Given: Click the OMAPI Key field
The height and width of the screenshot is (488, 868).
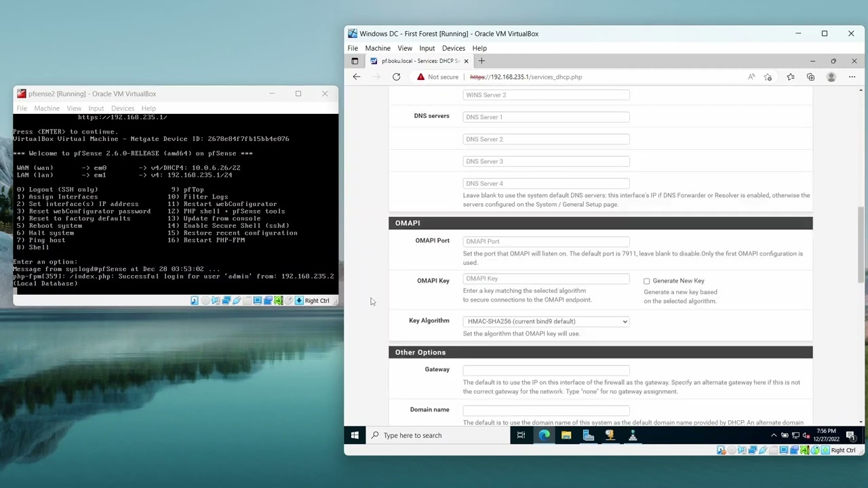Looking at the screenshot, I should (x=546, y=279).
